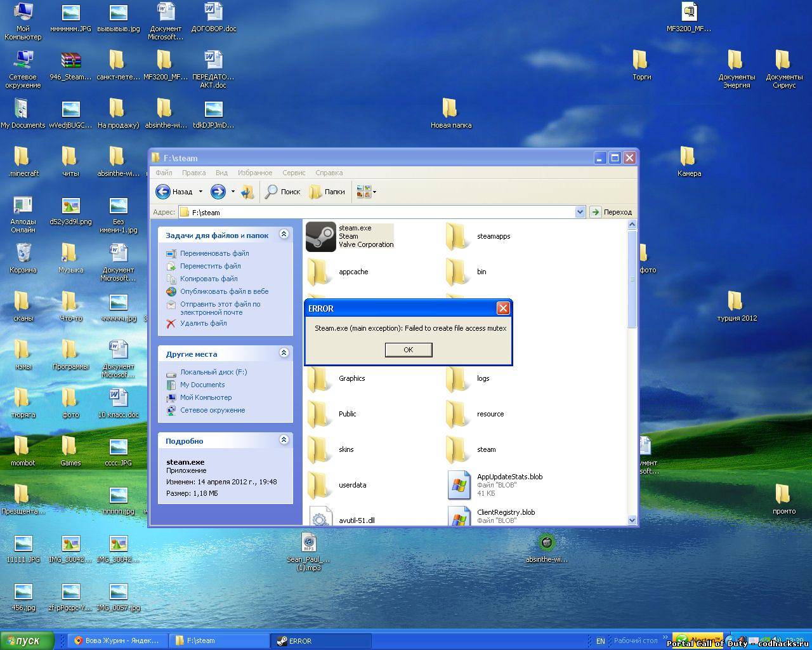This screenshot has width=812, height=650.
Task: Open the Избранное menu
Action: 255,173
